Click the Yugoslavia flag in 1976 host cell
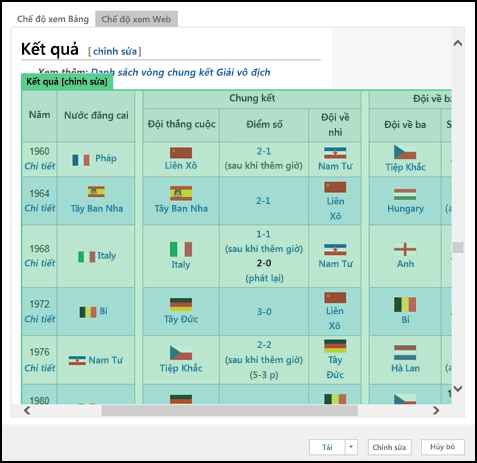This screenshot has width=477, height=463. click(x=77, y=360)
